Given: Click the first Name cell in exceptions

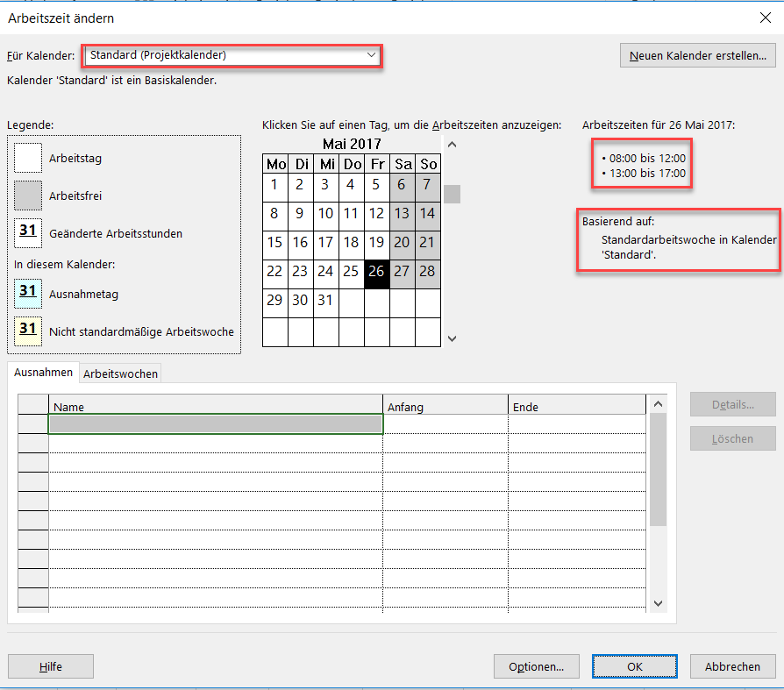Looking at the screenshot, I should pos(216,424).
